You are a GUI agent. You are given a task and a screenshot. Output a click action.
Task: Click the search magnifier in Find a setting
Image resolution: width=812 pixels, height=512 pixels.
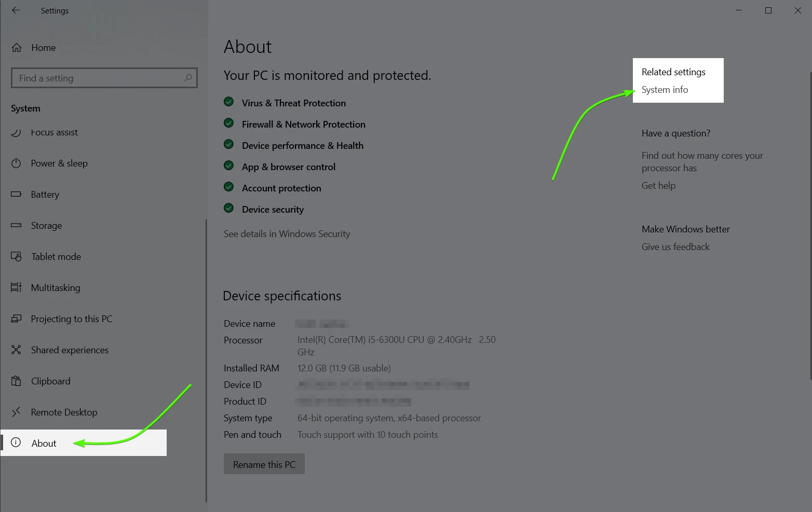coord(188,78)
